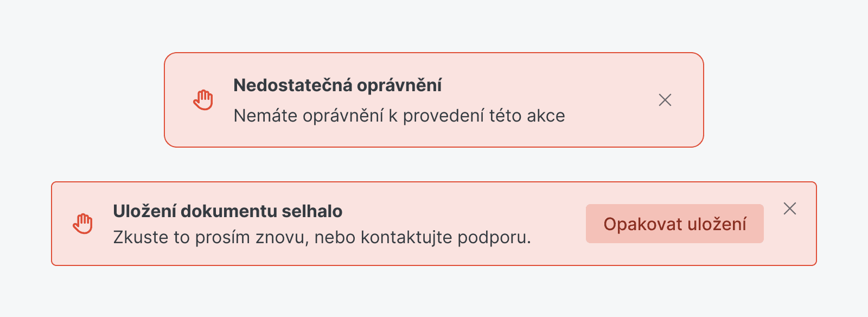This screenshot has width=868, height=317.
Task: Click the hand icon in the save-failed alert
Action: pyautogui.click(x=83, y=224)
